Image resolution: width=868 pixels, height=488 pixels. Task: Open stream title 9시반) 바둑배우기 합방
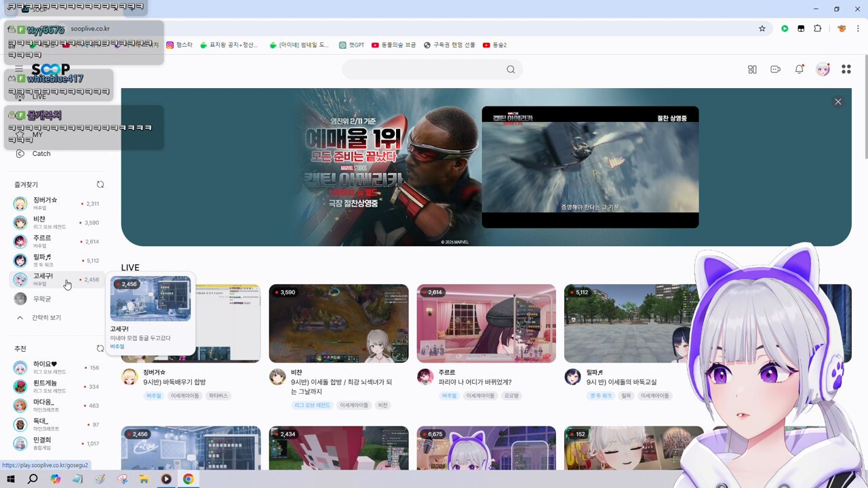174,382
